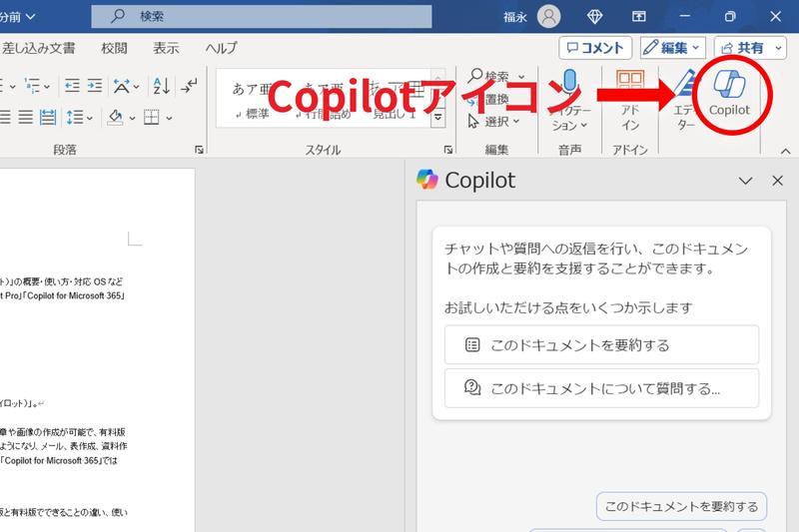Open the user account profile picture
The height and width of the screenshot is (532, 799).
click(x=549, y=16)
